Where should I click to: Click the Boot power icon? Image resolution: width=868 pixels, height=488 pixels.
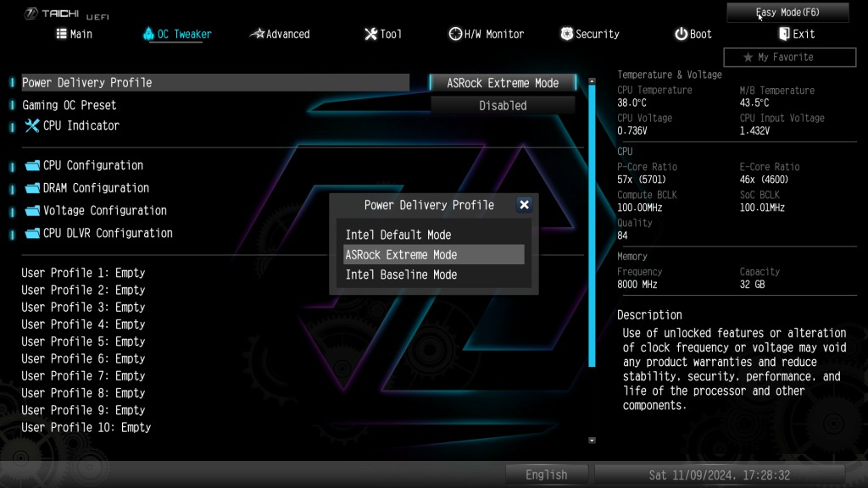(681, 34)
